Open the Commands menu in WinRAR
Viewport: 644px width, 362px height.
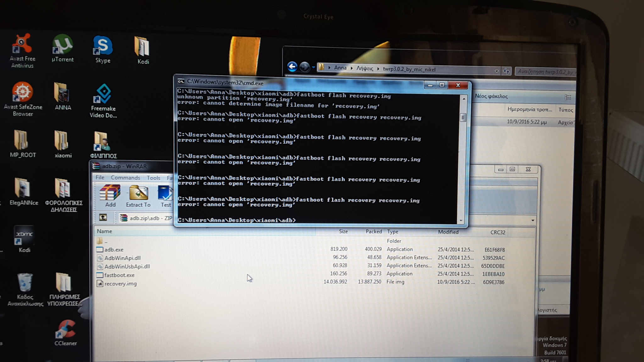[x=125, y=178]
